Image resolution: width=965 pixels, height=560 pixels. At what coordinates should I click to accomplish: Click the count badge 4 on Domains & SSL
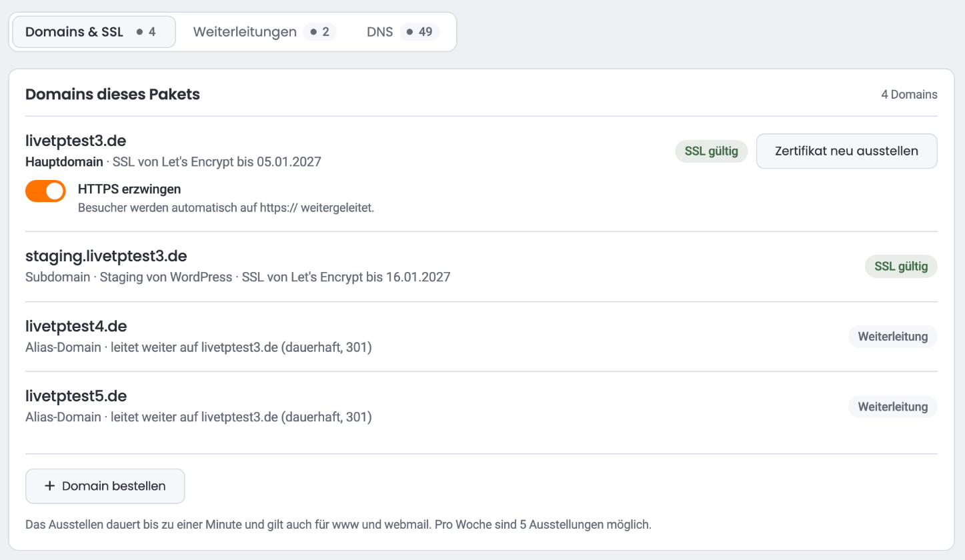147,32
